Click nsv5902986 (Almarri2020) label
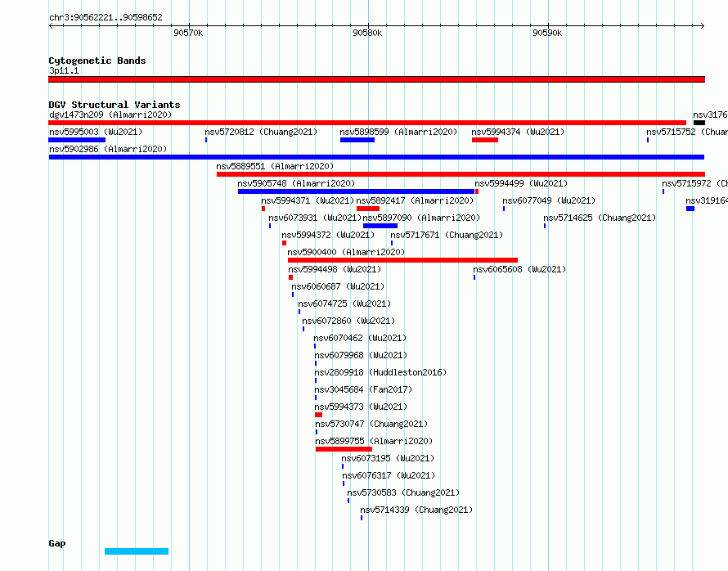728x571 pixels. [x=108, y=149]
